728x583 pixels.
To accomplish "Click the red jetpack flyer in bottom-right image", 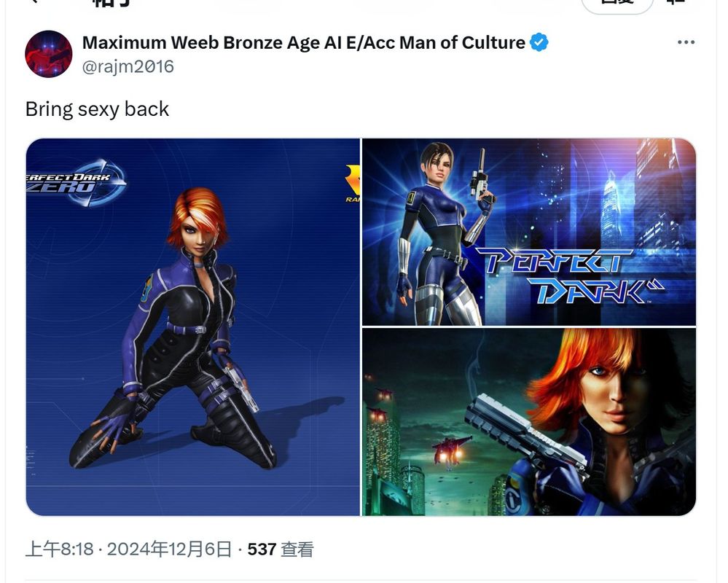I will pos(450,450).
